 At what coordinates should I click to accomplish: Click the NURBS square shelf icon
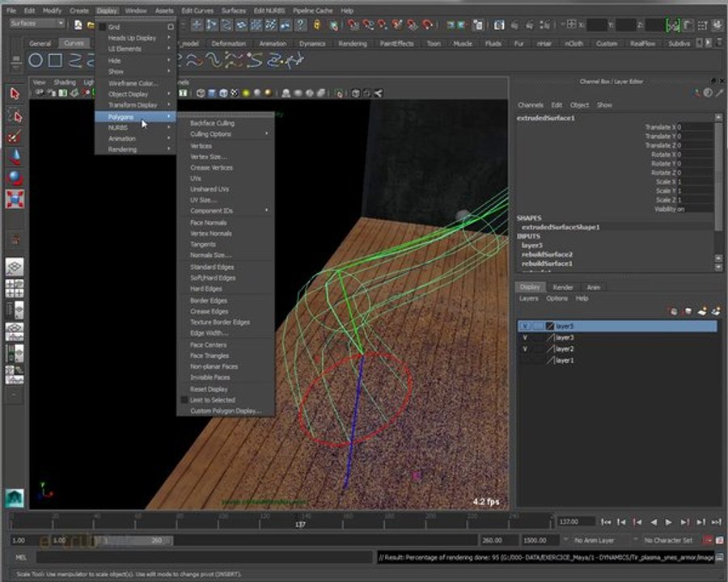56,60
